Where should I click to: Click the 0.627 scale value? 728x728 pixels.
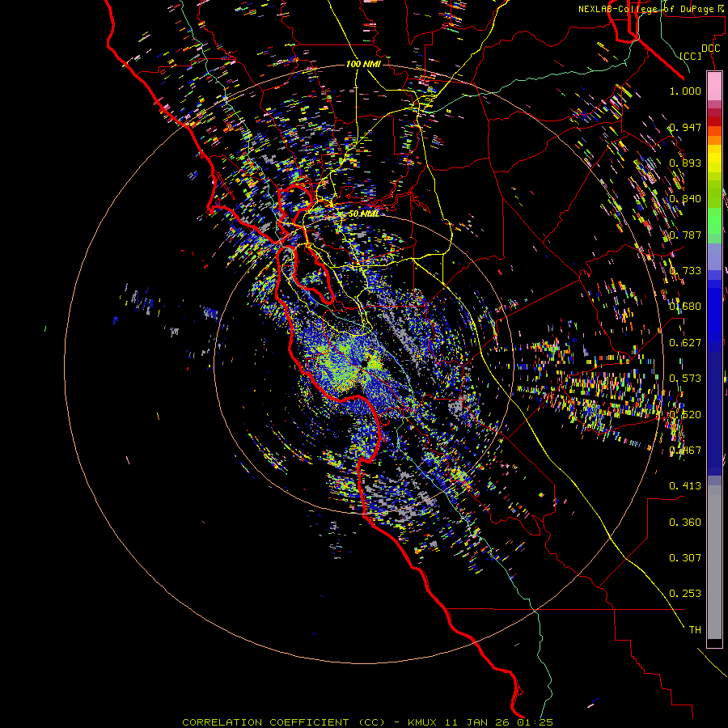pos(685,343)
